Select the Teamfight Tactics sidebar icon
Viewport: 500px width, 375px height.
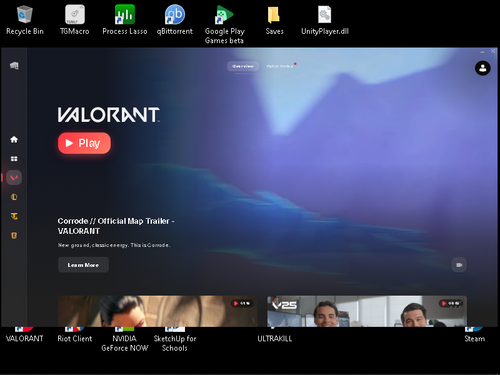[14, 216]
